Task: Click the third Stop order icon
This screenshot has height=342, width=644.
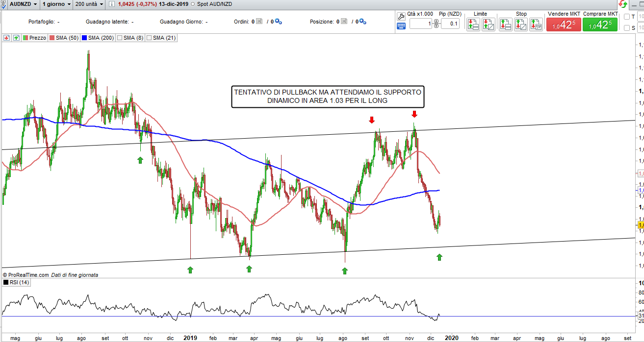Action: click(536, 24)
